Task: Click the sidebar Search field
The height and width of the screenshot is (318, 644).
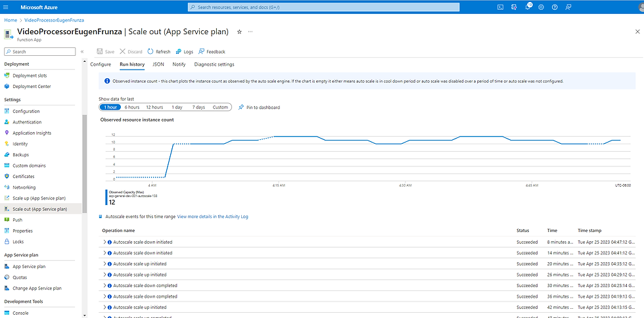Action: tap(40, 52)
